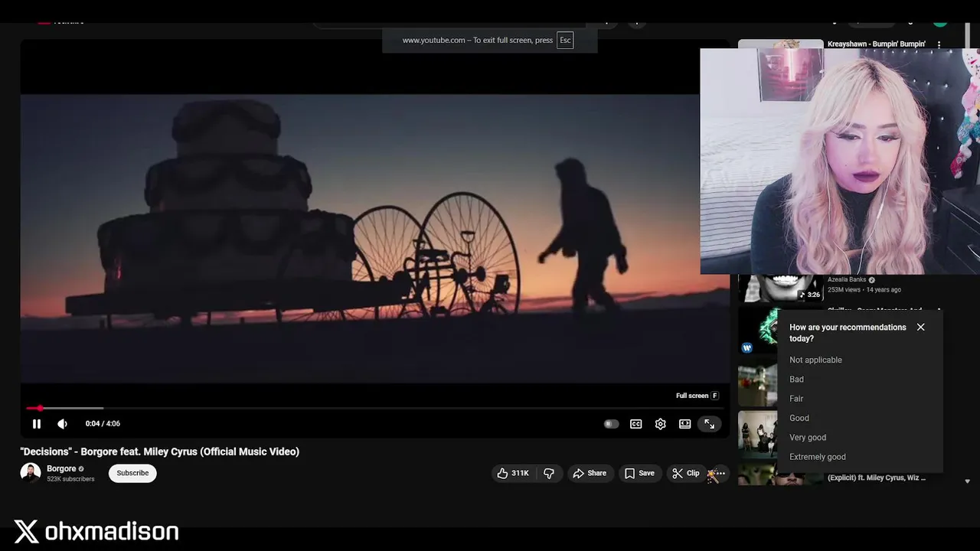Click the 0:04 / 4:06 time display

click(x=103, y=424)
